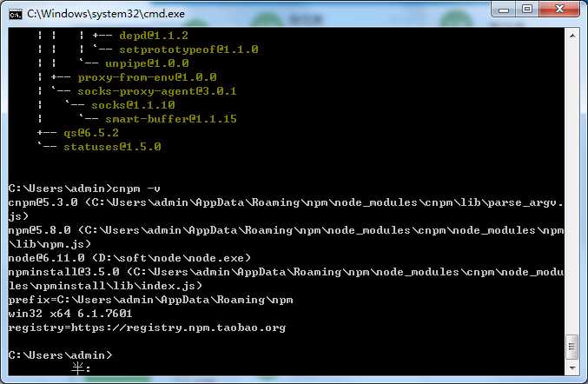Click socks-proxy-agent@3.0.1 entry

157,91
